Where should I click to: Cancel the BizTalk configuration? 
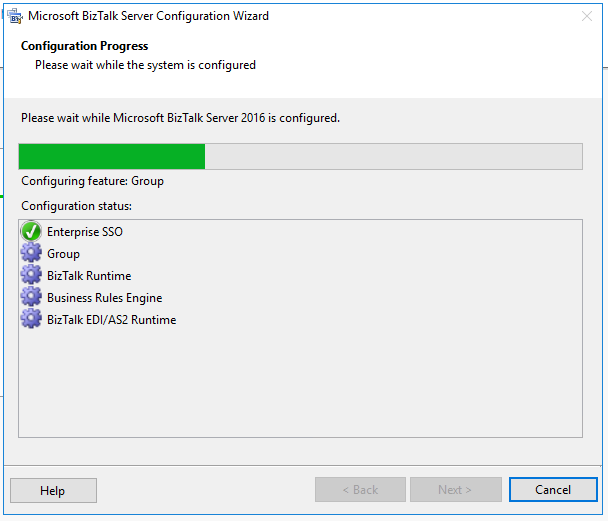pyautogui.click(x=553, y=490)
